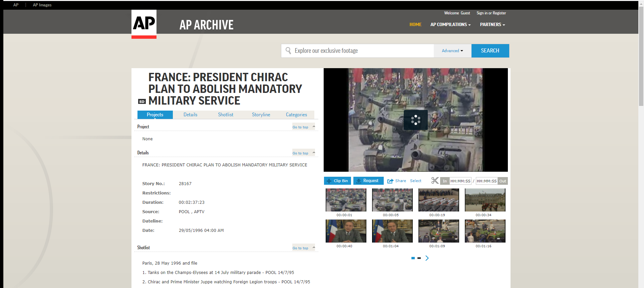The height and width of the screenshot is (288, 644).
Task: Click duration value 00:02:37:23
Action: tap(192, 202)
